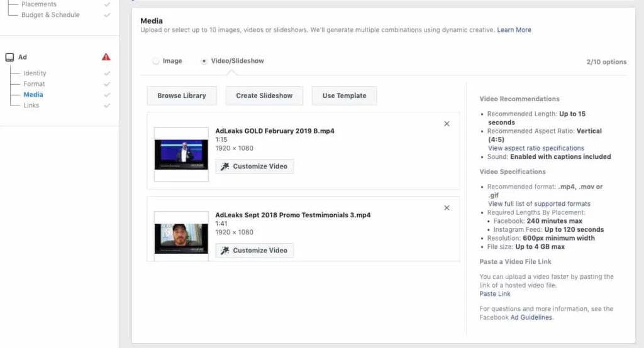Select the Video/Slideshow radio option
This screenshot has width=644, height=348.
[x=204, y=61]
